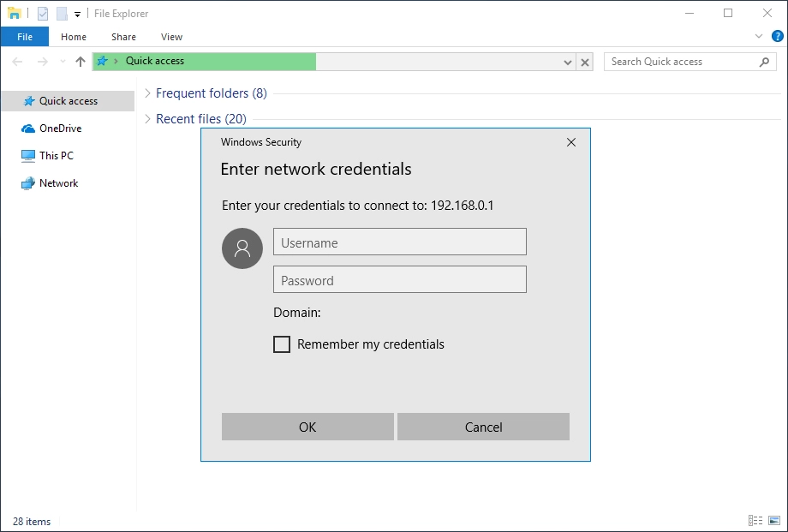
Task: Check Remember my credentials
Action: tap(282, 344)
